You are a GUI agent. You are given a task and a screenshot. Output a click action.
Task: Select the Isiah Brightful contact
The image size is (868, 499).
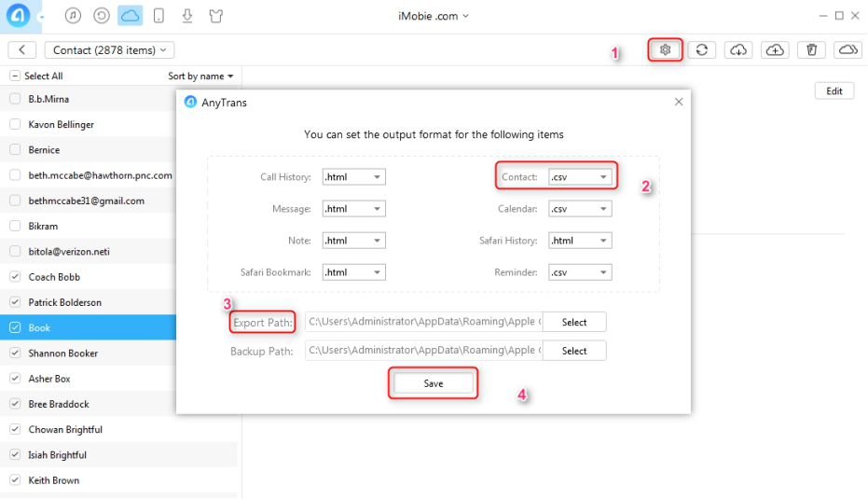coord(118,455)
